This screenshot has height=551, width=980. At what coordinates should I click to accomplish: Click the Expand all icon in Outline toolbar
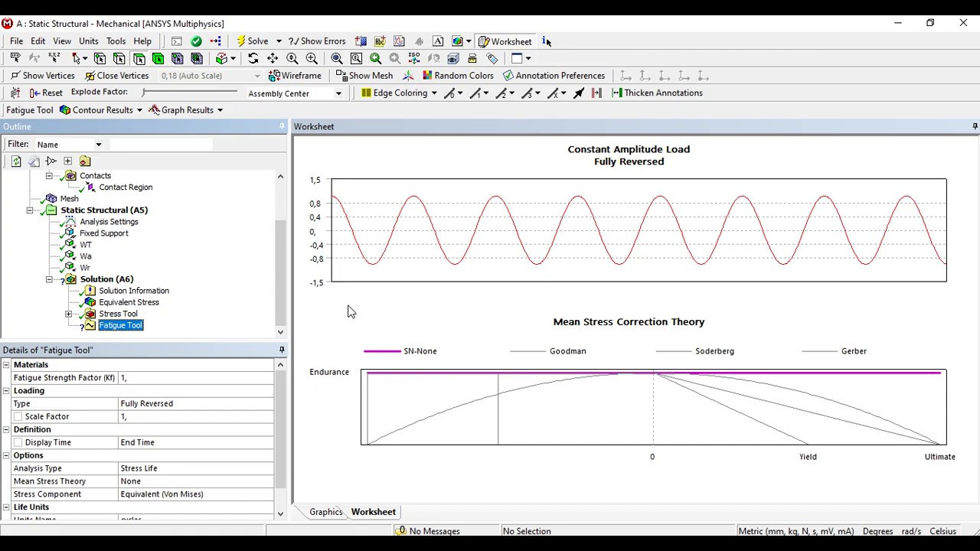coord(68,161)
